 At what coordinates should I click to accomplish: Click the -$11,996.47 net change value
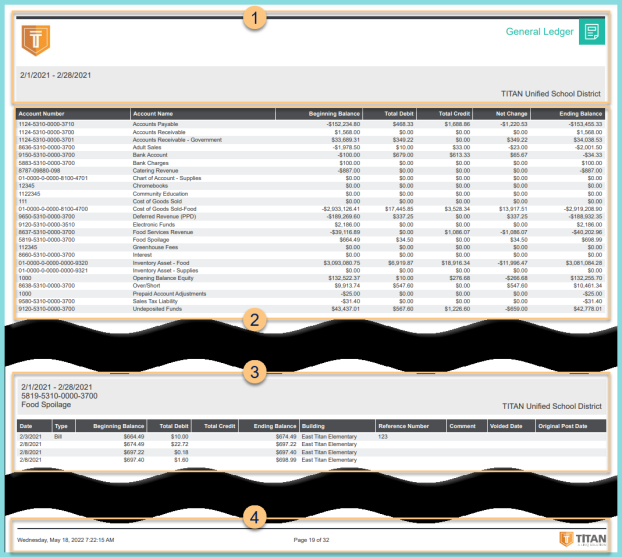point(513,263)
